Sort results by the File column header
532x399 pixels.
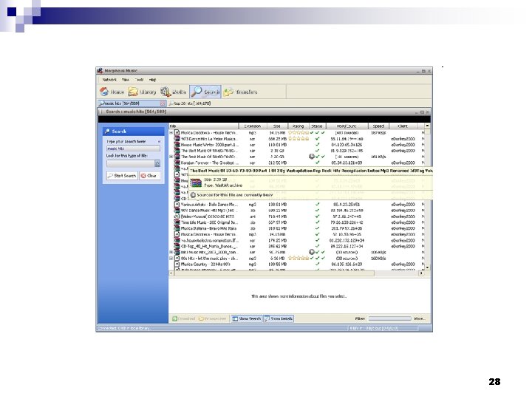click(204, 126)
